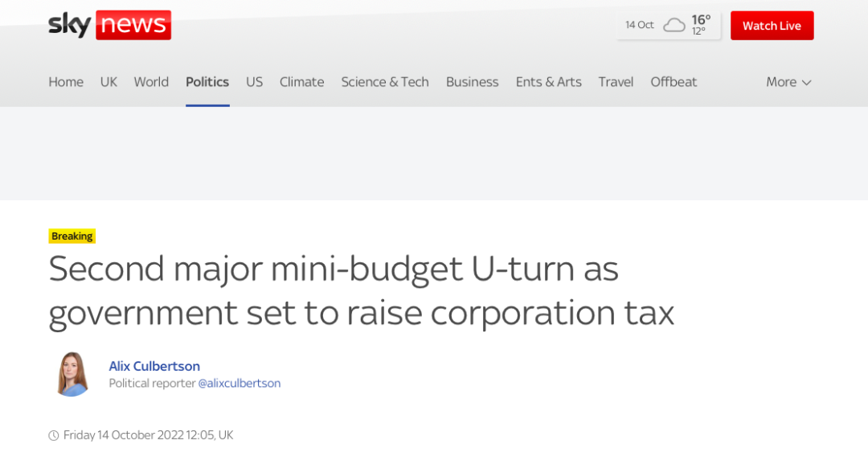Open the Climate section
Image resolution: width=868 pixels, height=465 pixels.
pyautogui.click(x=301, y=82)
